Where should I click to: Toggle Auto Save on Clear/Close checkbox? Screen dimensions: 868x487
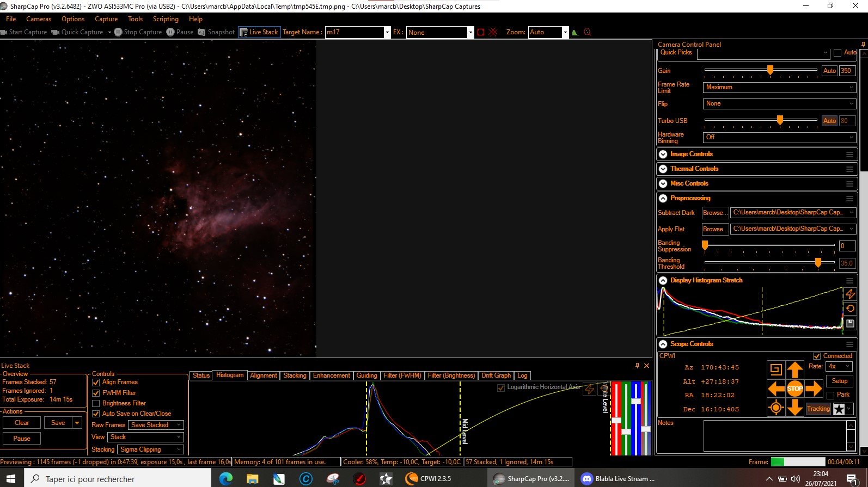click(96, 414)
